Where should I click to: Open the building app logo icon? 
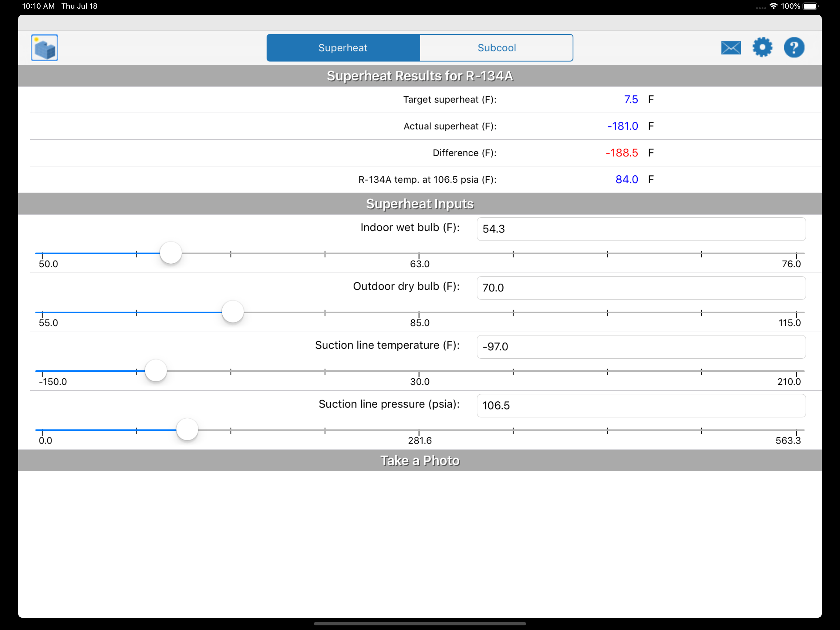click(x=45, y=47)
